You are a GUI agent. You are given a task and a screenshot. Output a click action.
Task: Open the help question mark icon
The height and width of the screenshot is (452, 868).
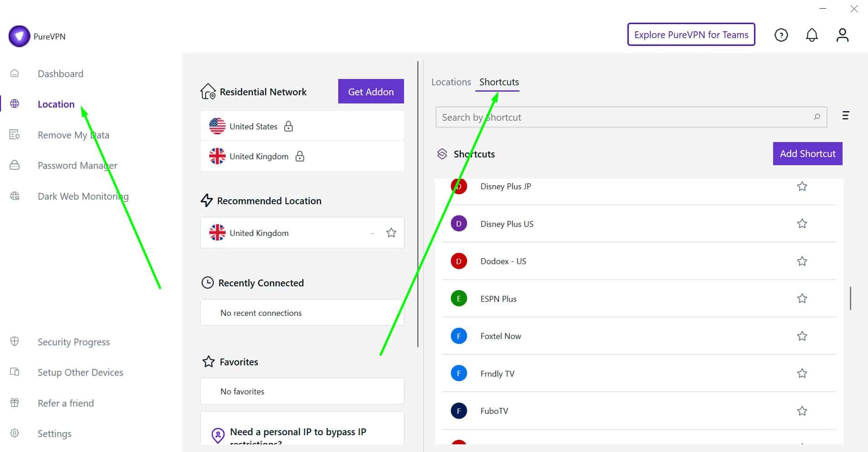(781, 35)
